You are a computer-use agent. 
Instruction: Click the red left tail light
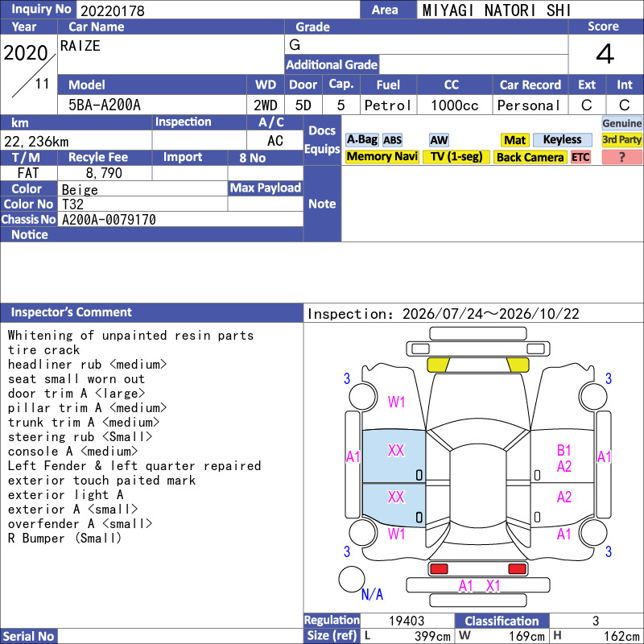click(438, 569)
